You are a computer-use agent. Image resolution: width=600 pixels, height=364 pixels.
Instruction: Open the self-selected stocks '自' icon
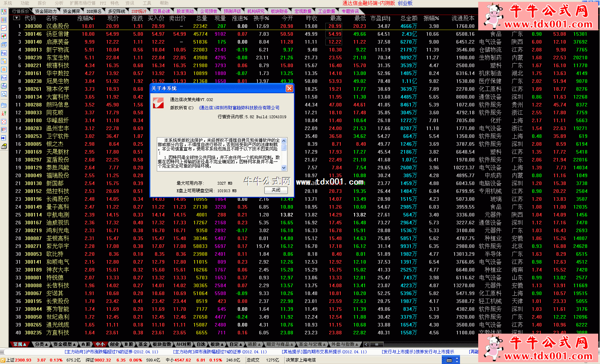click(x=4, y=70)
